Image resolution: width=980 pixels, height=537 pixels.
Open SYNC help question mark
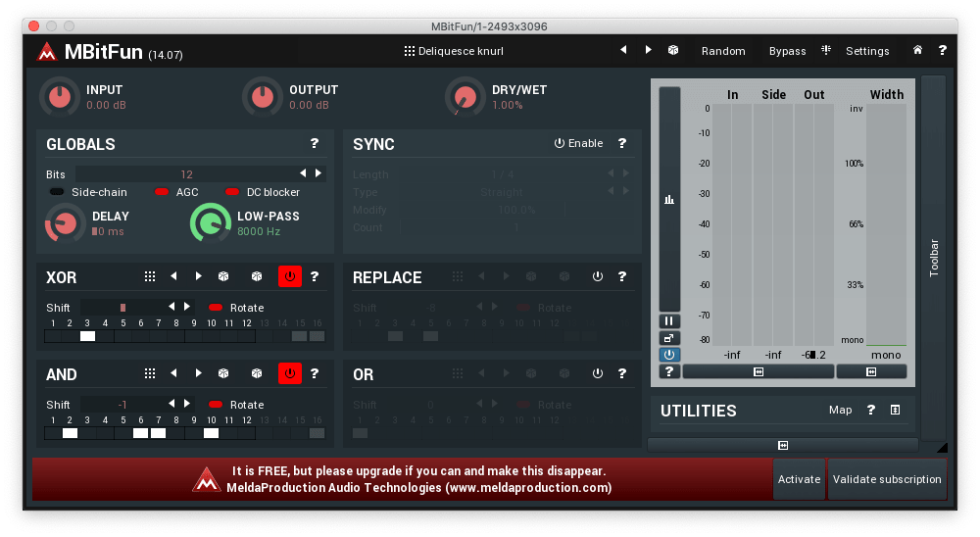(x=622, y=143)
